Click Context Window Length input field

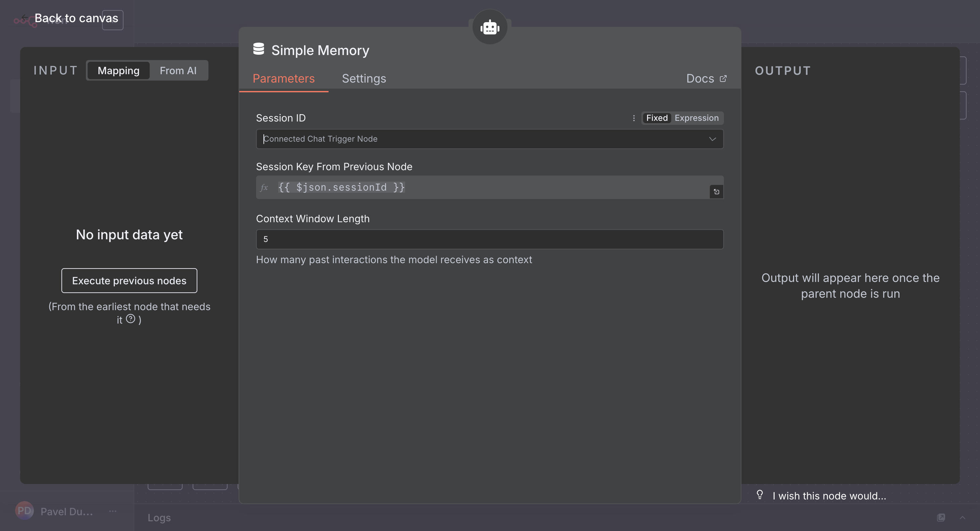(x=489, y=239)
